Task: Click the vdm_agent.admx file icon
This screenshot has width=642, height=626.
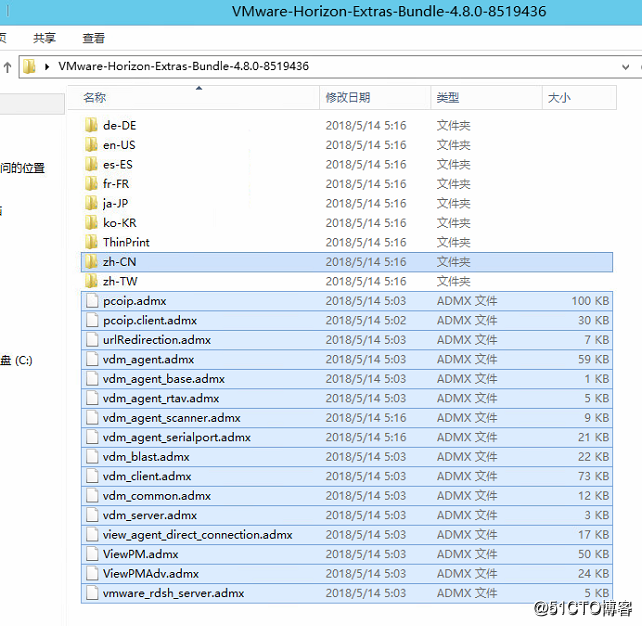Action: [92, 359]
